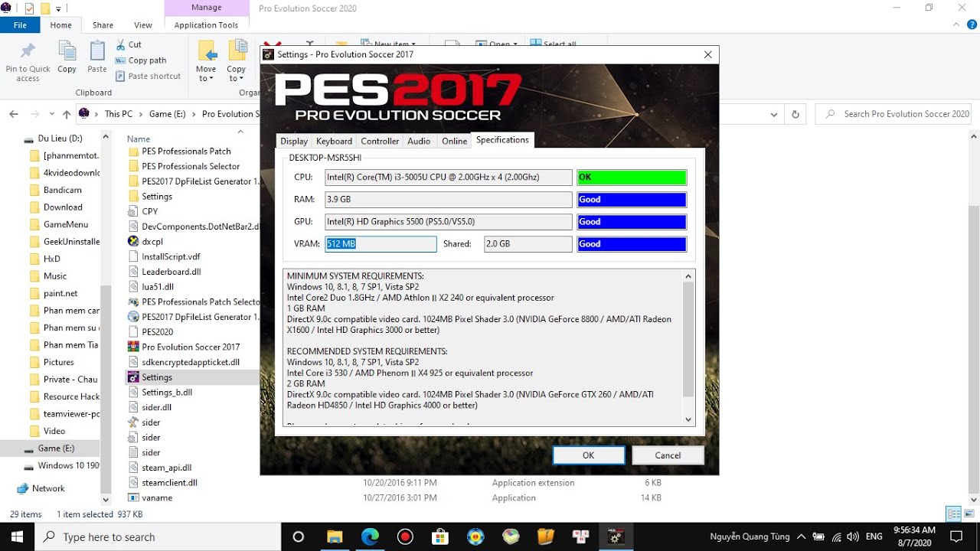Viewport: 980px width, 551px height.
Task: Select the Controller tab in Settings
Action: 380,141
